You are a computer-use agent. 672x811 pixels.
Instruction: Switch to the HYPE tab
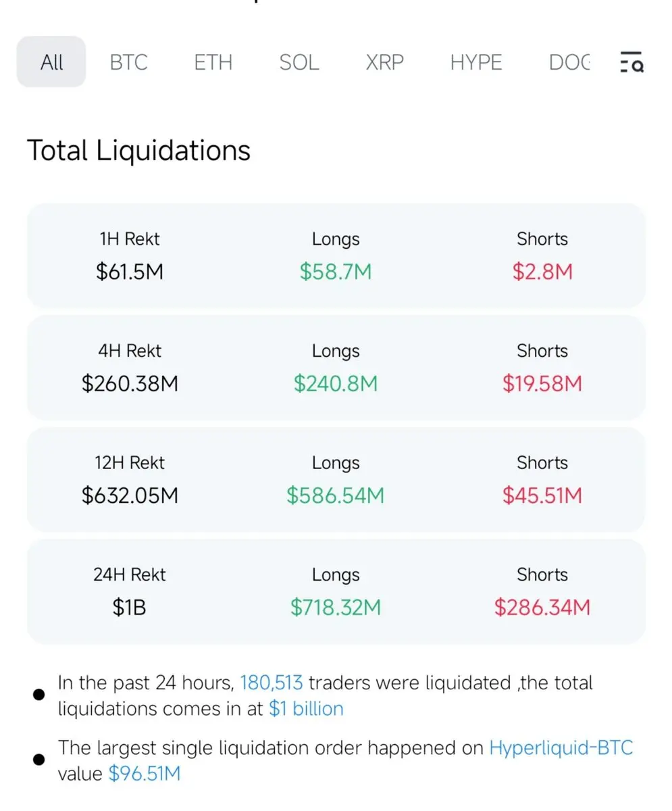[476, 63]
